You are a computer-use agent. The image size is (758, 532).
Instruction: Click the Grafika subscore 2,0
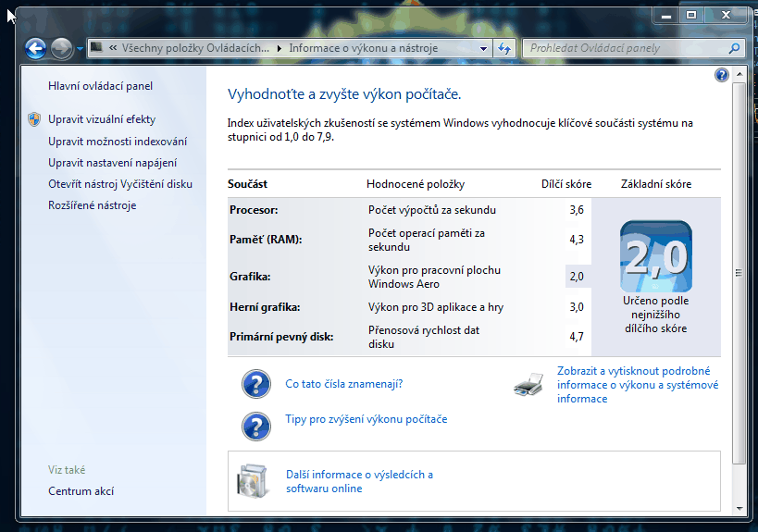click(x=577, y=277)
